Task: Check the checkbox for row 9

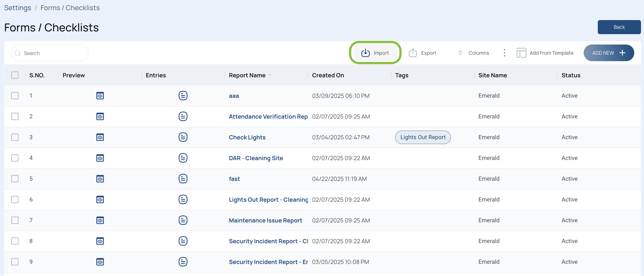Action: click(x=15, y=261)
